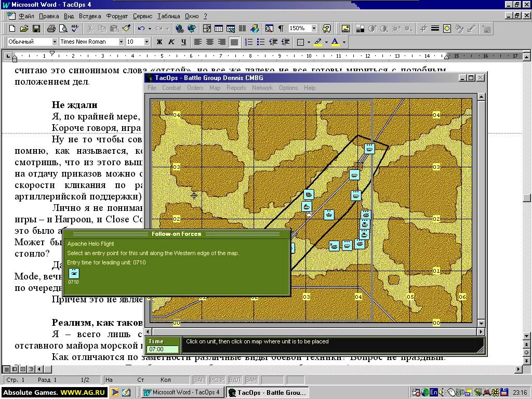Run the spelling check icon
Image resolution: width=532 pixels, height=399 pixels.
(x=75, y=29)
